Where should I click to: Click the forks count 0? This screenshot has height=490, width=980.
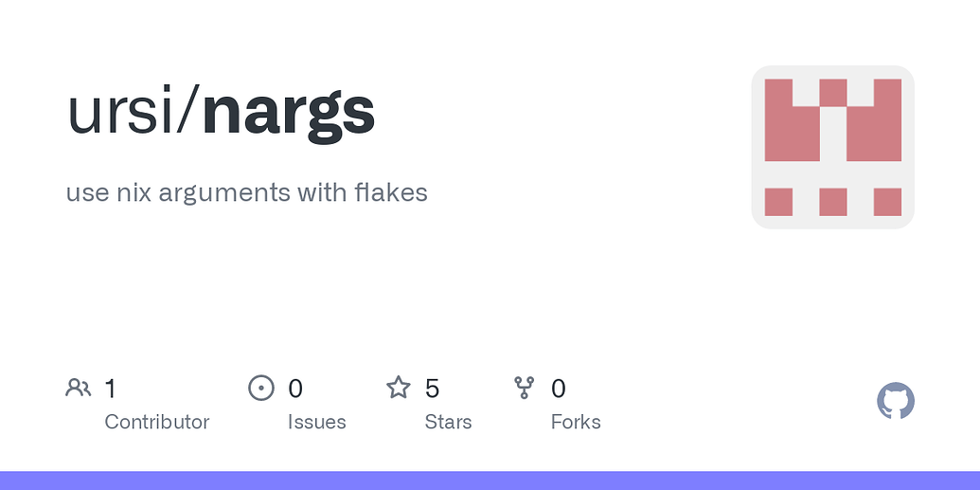click(559, 389)
